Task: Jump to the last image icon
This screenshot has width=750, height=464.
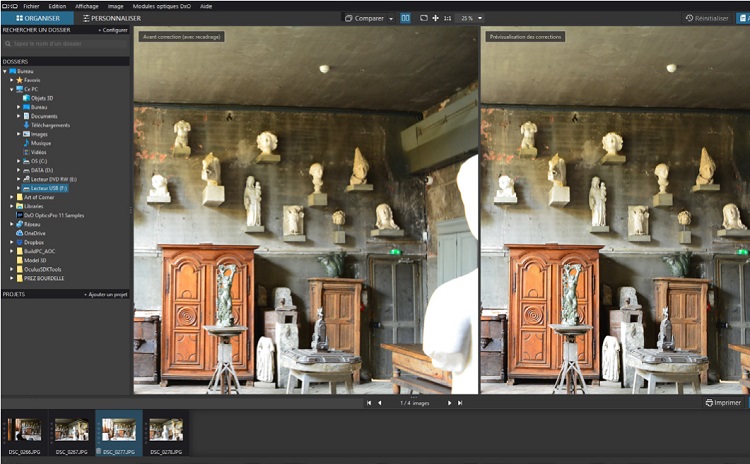Action: (x=460, y=402)
